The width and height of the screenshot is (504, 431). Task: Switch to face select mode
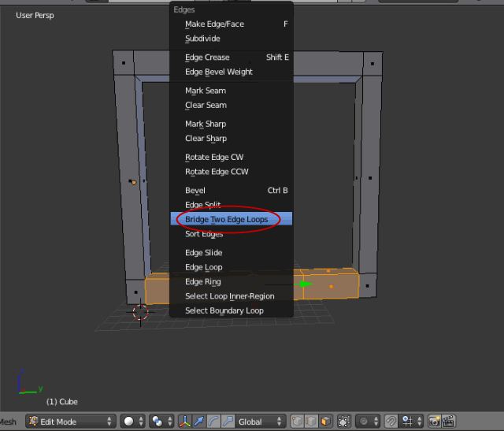point(325,422)
